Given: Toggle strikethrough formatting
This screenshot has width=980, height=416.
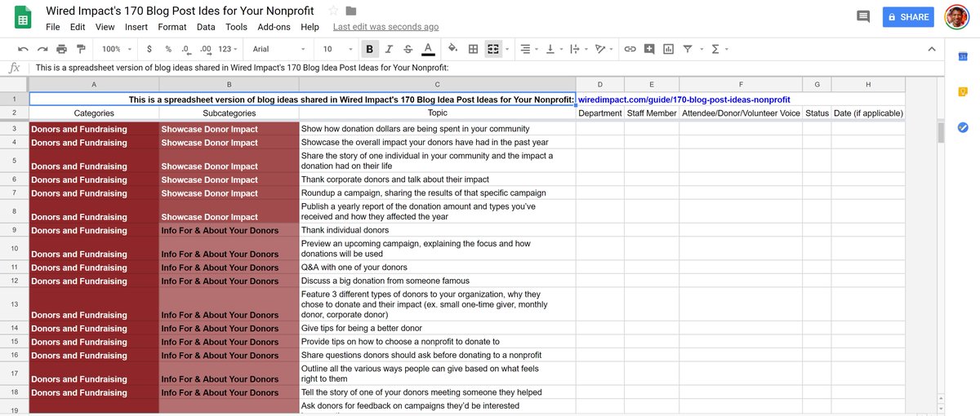Looking at the screenshot, I should (x=408, y=49).
